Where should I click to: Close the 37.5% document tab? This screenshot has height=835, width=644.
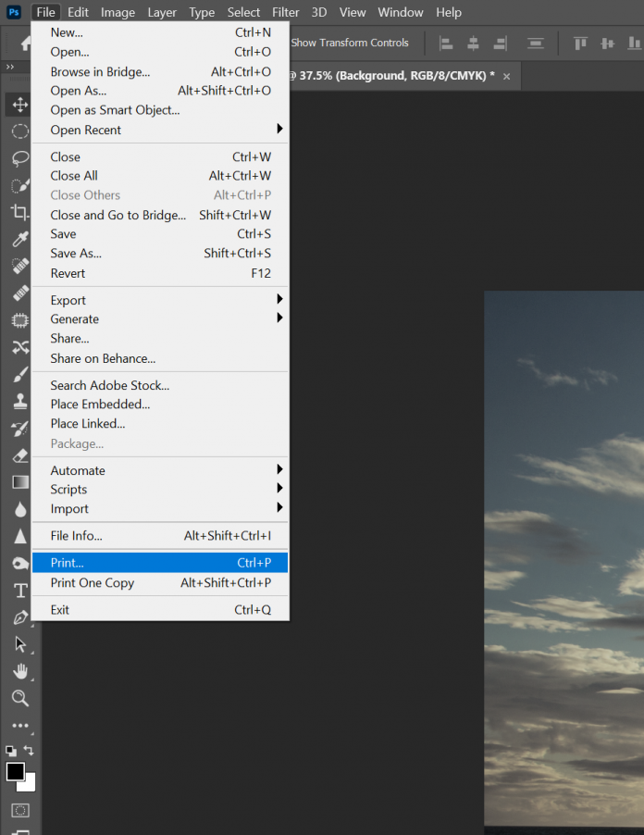coord(507,76)
